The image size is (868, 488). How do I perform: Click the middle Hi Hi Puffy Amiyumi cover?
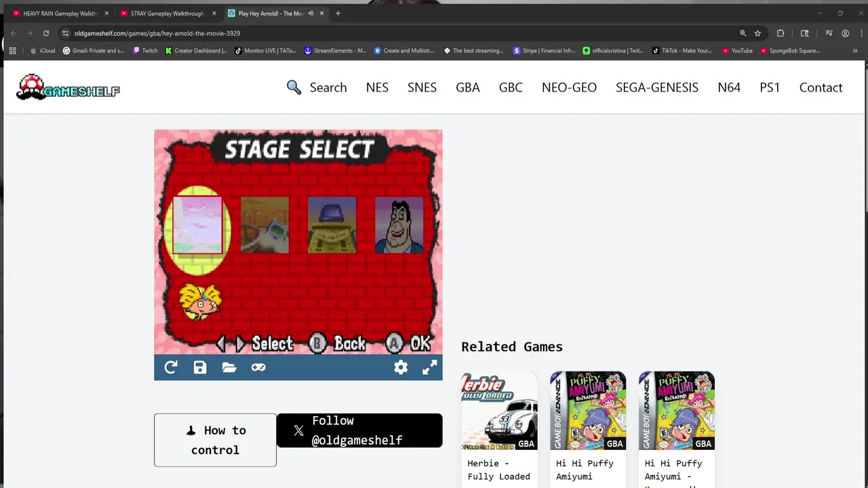(x=588, y=411)
